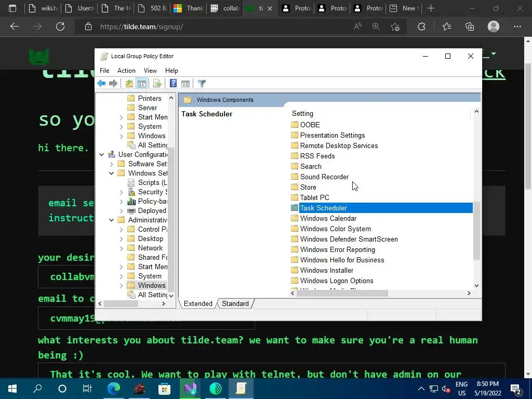Image resolution: width=532 pixels, height=399 pixels.
Task: Click the Setting column header
Action: (x=303, y=114)
